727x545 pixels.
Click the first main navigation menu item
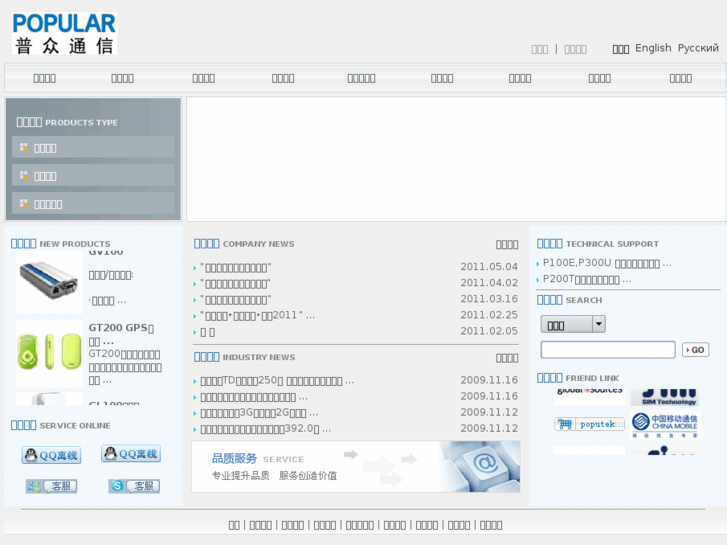coord(45,78)
